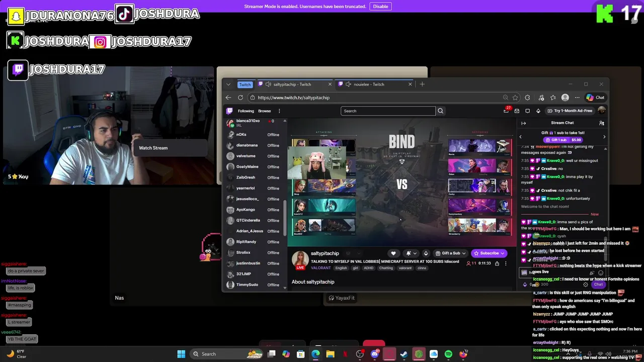Screen dimensions: 644x362
Task: Click the Get Bits diamond icon in top nav
Action: click(538, 111)
